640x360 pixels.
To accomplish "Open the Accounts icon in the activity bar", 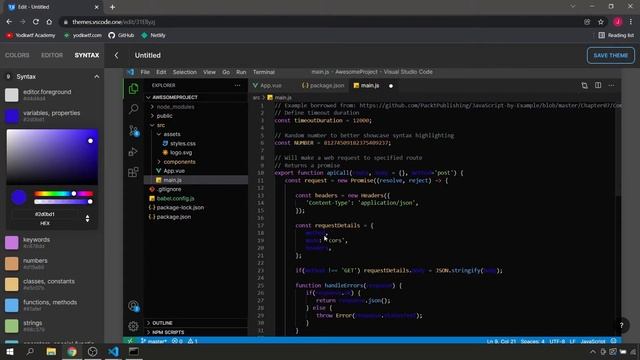I will tap(133, 306).
